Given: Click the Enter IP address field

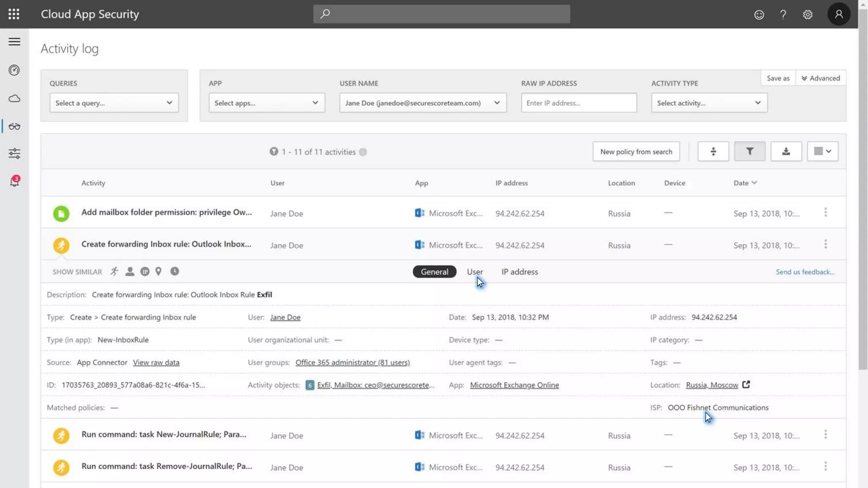Looking at the screenshot, I should click(x=579, y=103).
